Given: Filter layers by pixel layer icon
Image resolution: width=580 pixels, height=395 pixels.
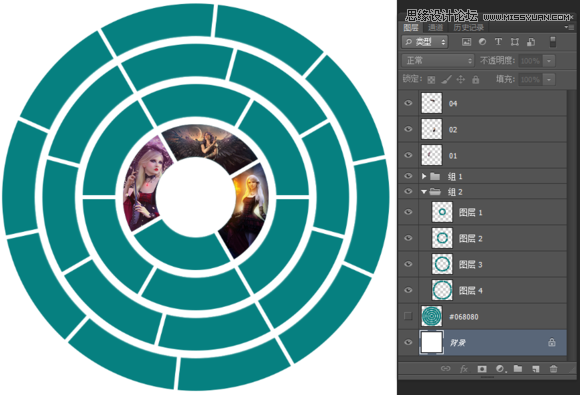Looking at the screenshot, I should pyautogui.click(x=466, y=42).
